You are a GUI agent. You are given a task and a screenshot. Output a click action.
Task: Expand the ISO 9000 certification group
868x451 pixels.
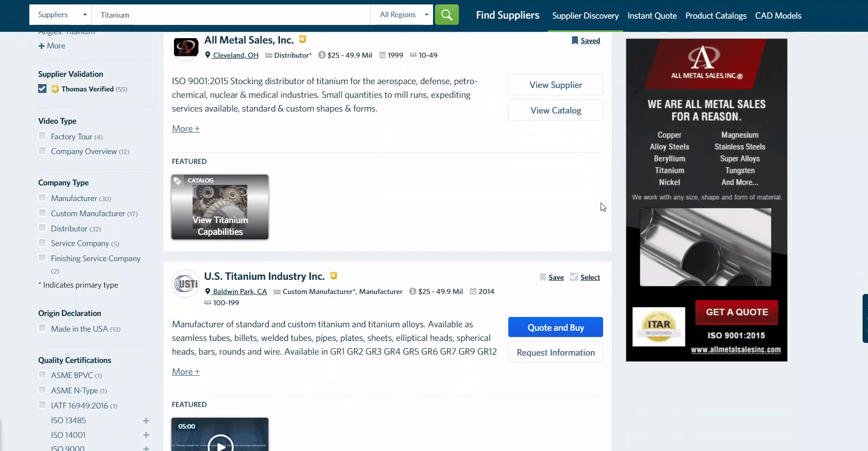146,448
